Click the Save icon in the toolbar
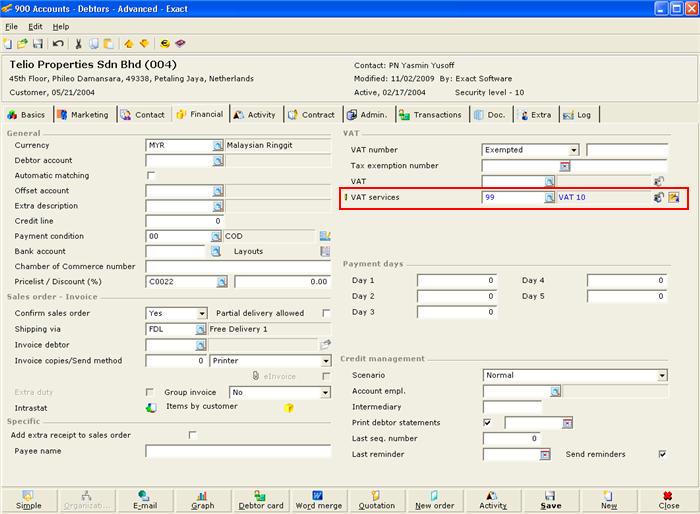Image resolution: width=700 pixels, height=514 pixels. coord(38,44)
